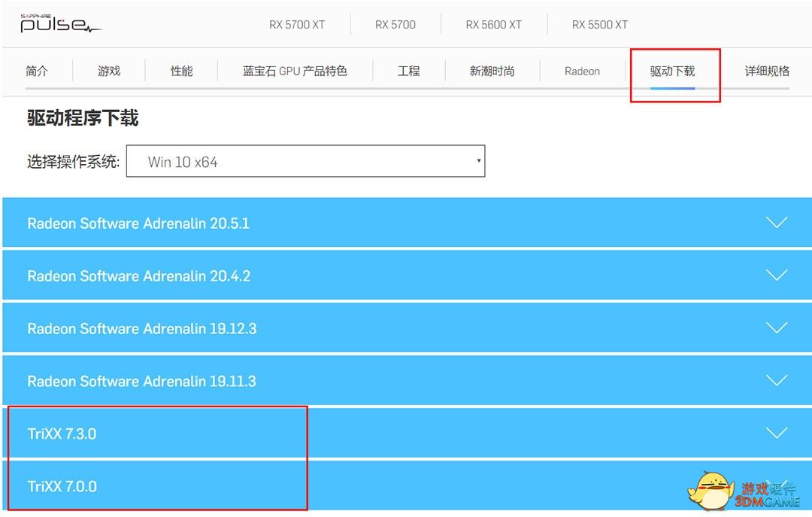Image resolution: width=812 pixels, height=517 pixels.
Task: Open the Radeon tab
Action: click(582, 71)
